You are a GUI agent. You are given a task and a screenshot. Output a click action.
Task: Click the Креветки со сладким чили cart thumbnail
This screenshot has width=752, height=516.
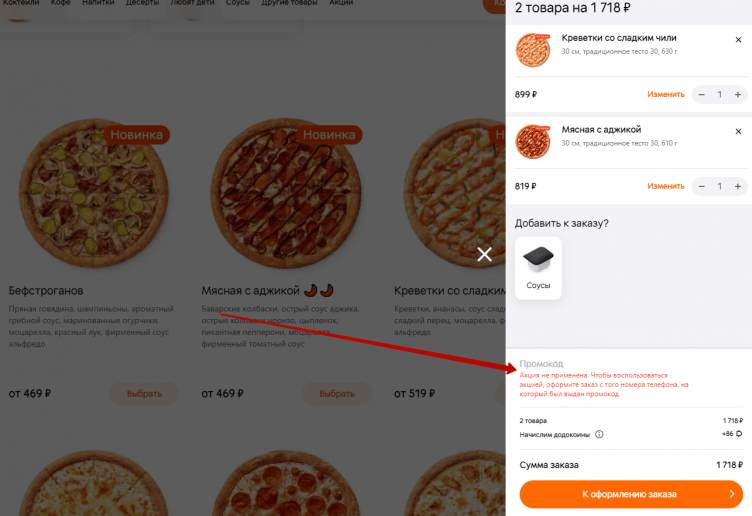(533, 50)
